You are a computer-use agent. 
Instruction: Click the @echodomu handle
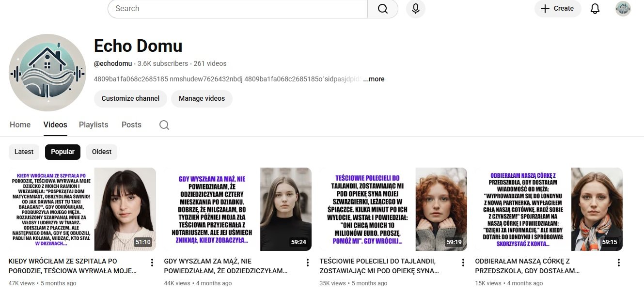tap(113, 63)
